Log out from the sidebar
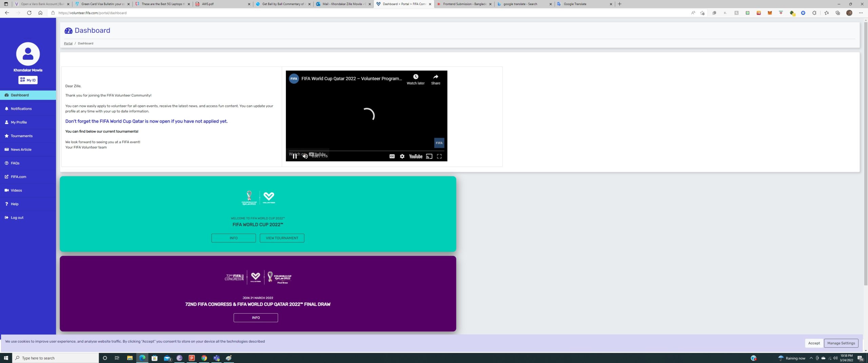This screenshot has width=868, height=363. [x=17, y=218]
